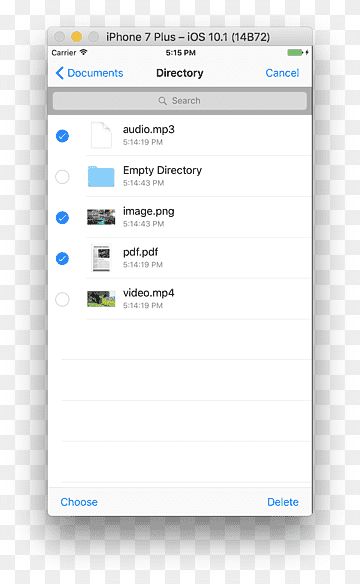Click the 5:14:43 PM timestamp under image.png
This screenshot has height=584, width=360.
(143, 224)
